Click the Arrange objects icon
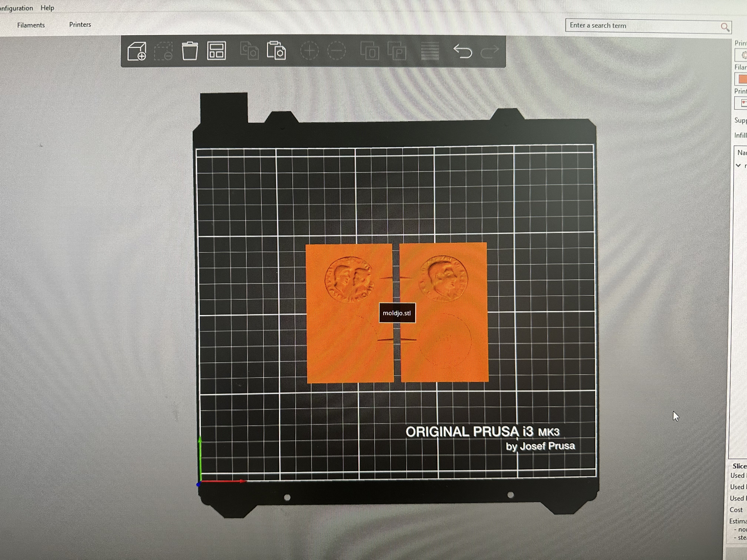The height and width of the screenshot is (560, 747). point(216,51)
